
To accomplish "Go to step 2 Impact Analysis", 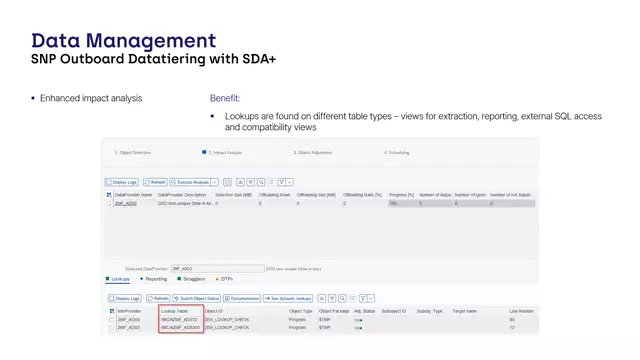I will tap(222, 152).
